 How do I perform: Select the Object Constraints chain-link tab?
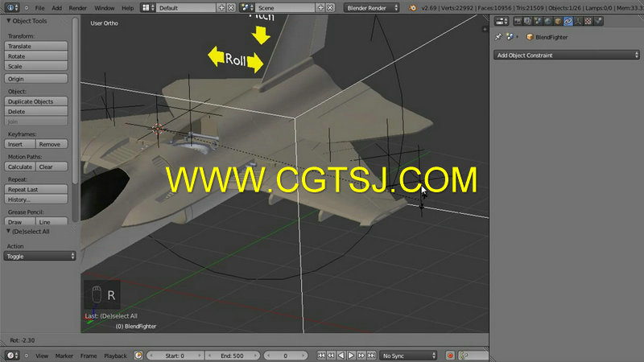[x=568, y=21]
